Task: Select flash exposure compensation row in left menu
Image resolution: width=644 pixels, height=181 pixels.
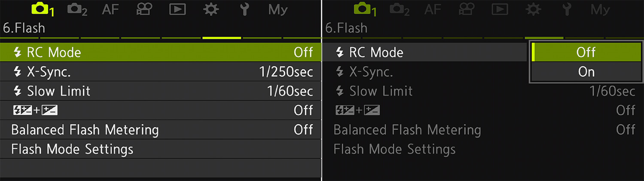Action: pyautogui.click(x=161, y=110)
